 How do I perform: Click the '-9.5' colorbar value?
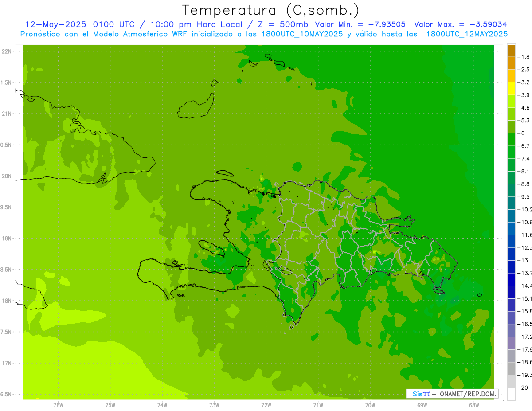[x=524, y=196]
